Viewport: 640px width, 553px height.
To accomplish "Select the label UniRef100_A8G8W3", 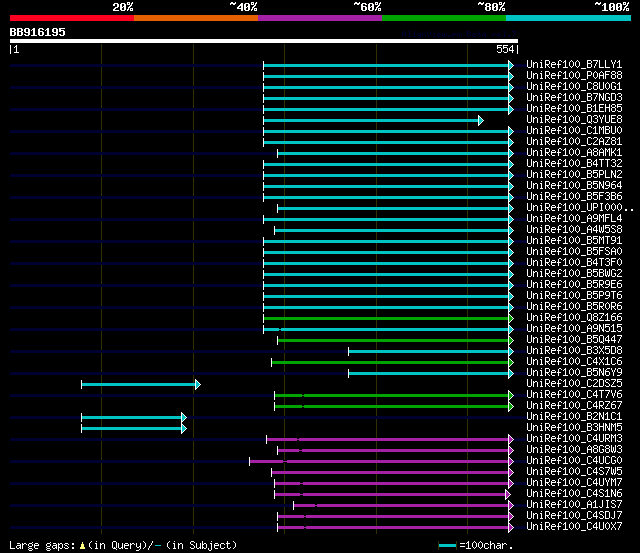I will coord(574,450).
